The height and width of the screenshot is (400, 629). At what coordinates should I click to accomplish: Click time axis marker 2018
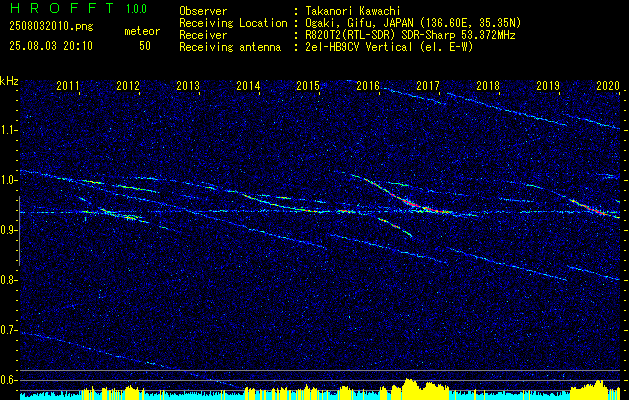point(488,85)
